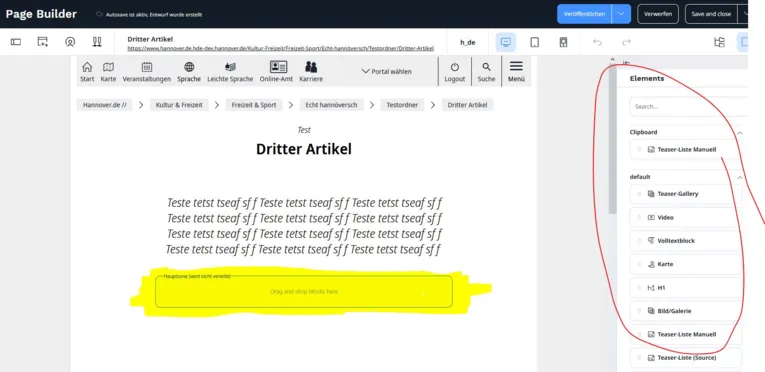Click the Save and close button
This screenshot has width=765, height=372.
coord(711,14)
